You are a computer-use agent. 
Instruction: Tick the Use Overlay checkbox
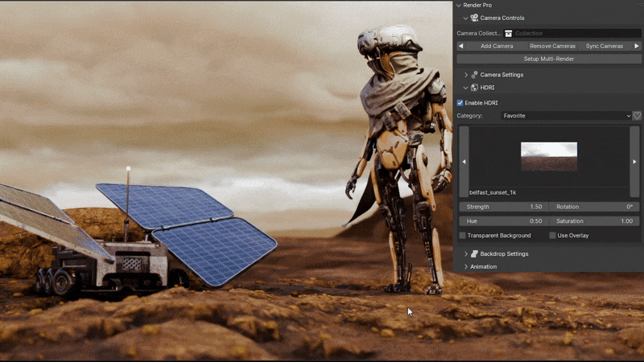click(552, 236)
